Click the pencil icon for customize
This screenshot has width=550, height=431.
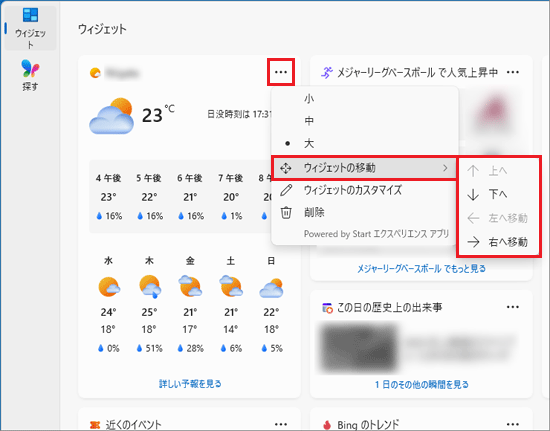click(x=286, y=190)
